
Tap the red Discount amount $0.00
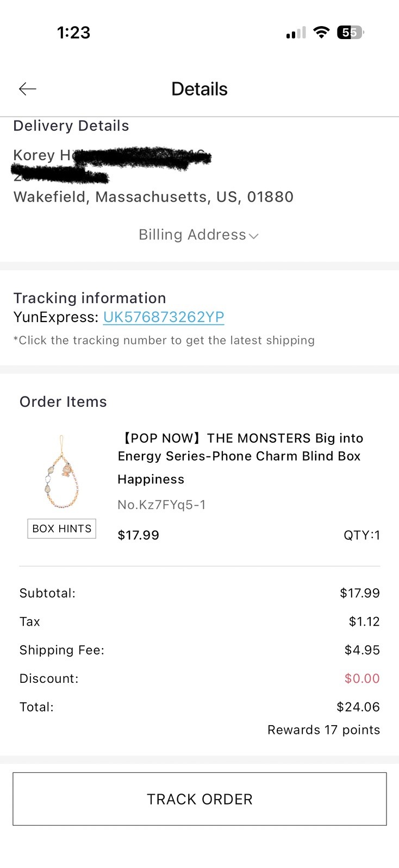(362, 678)
